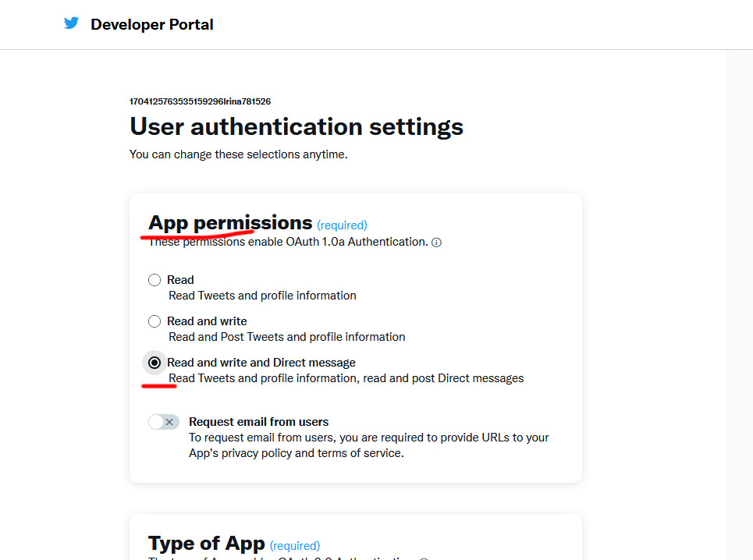The image size is (753, 560).
Task: Click the "Read" option label text
Action: (x=180, y=280)
